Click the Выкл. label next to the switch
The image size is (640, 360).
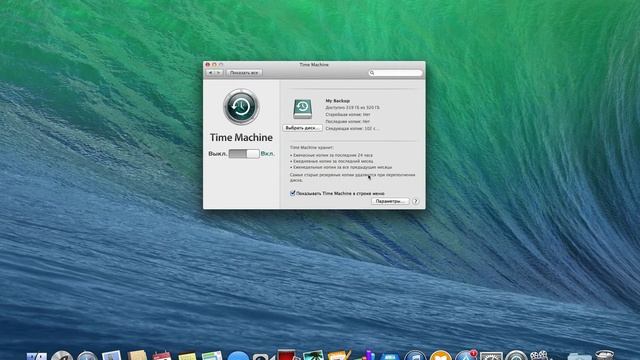(218, 154)
